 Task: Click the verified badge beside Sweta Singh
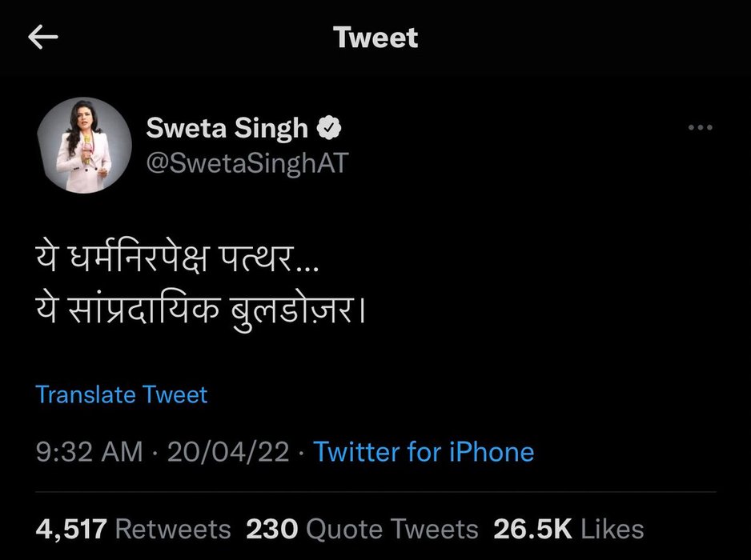(x=329, y=128)
